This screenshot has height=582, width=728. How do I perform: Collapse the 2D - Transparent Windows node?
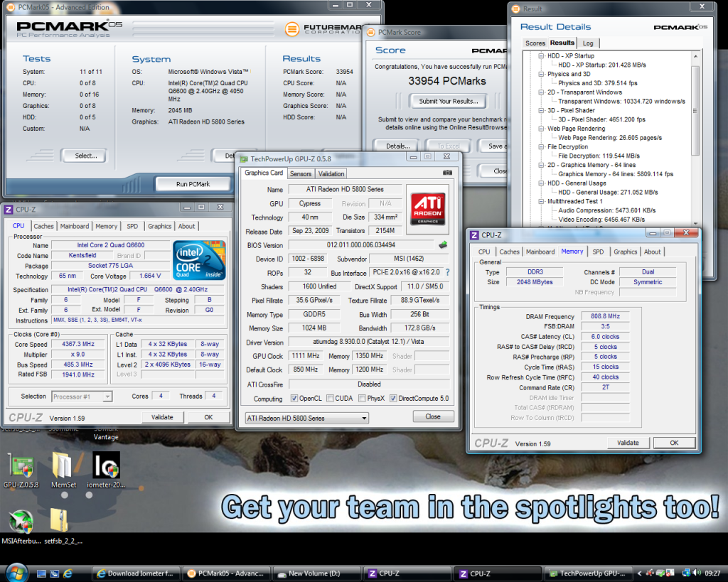click(x=541, y=92)
